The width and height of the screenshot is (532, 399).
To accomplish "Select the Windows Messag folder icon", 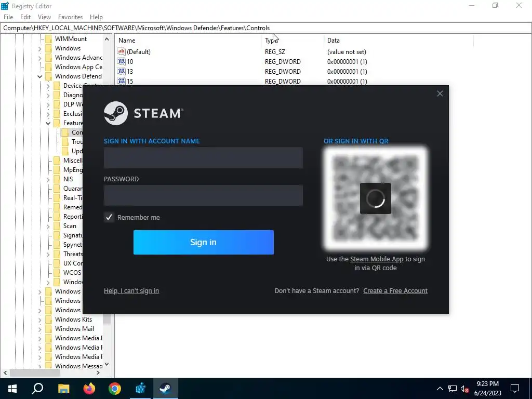I will click(48, 366).
